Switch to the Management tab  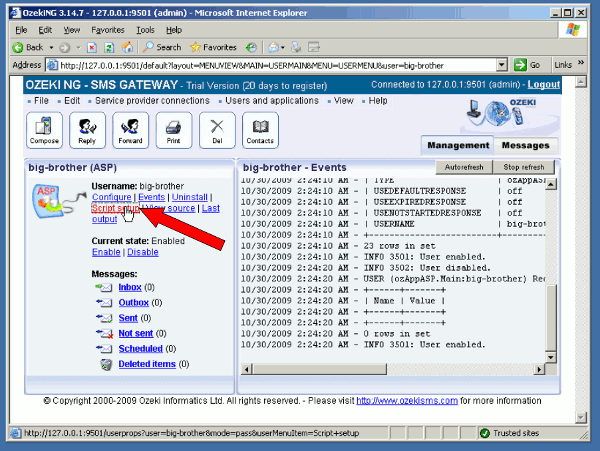(458, 145)
